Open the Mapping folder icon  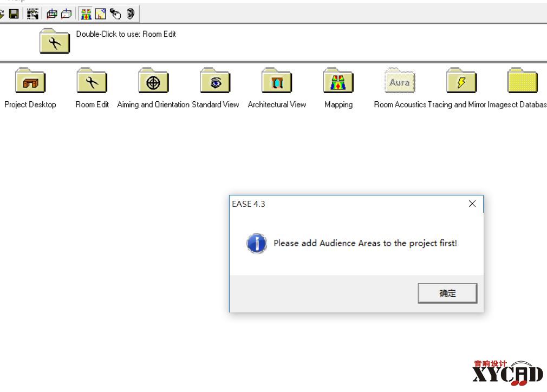tap(338, 80)
